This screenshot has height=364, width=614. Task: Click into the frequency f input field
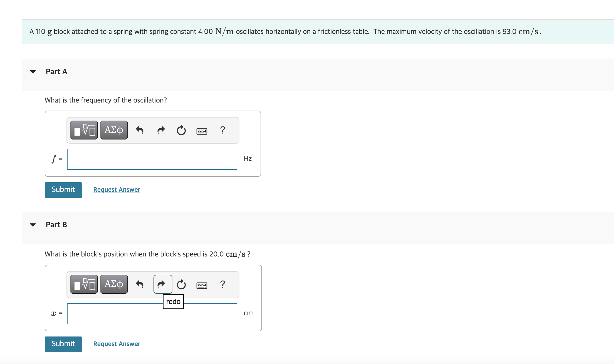[x=152, y=159]
